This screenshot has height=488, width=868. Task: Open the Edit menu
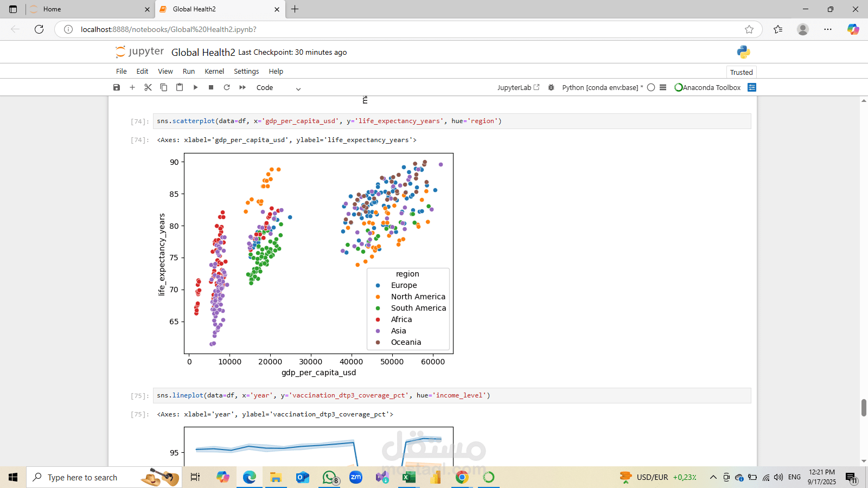click(142, 72)
